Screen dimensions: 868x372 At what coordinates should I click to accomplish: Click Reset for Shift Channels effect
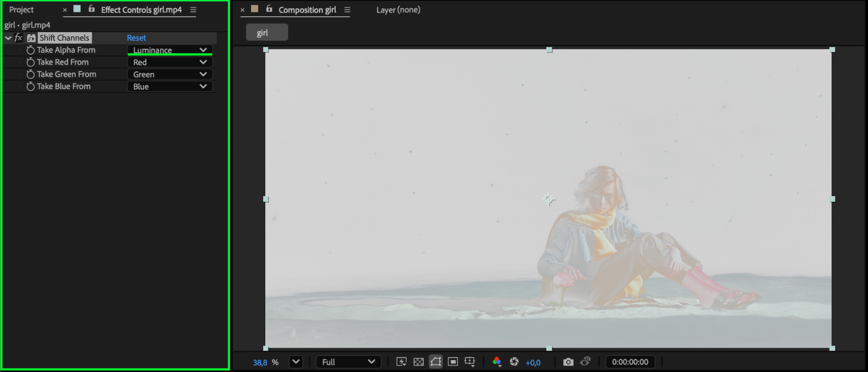tap(136, 38)
